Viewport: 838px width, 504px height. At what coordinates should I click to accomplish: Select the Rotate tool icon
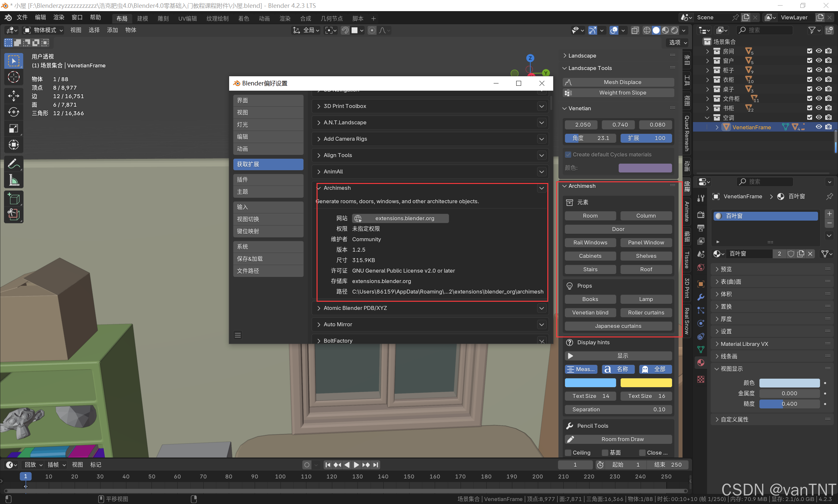point(14,112)
